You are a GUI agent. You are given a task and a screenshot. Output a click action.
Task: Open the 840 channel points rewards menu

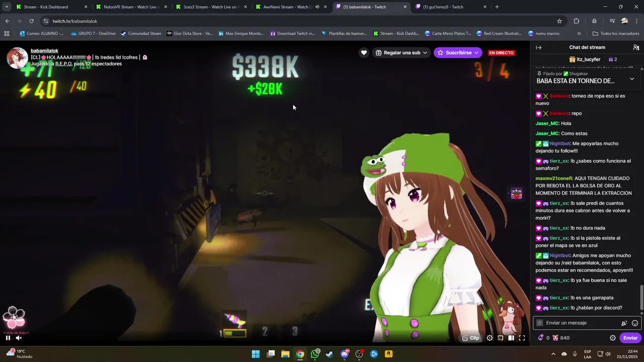pos(561,338)
